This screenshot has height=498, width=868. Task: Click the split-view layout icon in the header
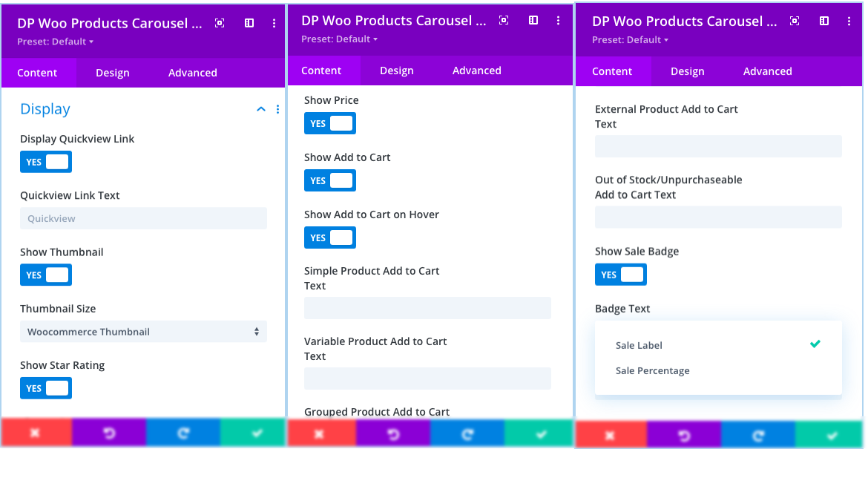click(249, 23)
